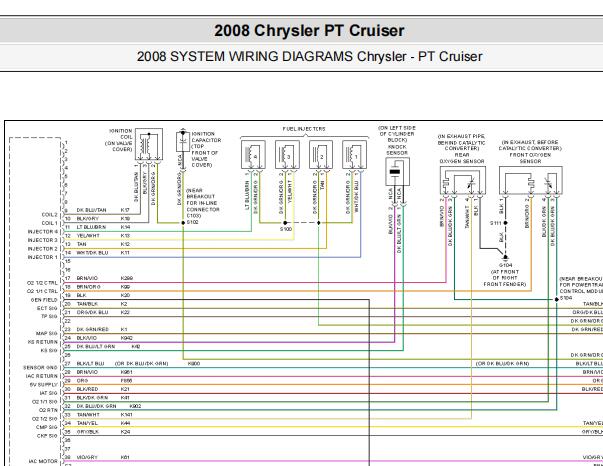Click the 'GEN FIELD' pin label
Image resolution: width=603 pixels, height=466 pixels.
44,300
